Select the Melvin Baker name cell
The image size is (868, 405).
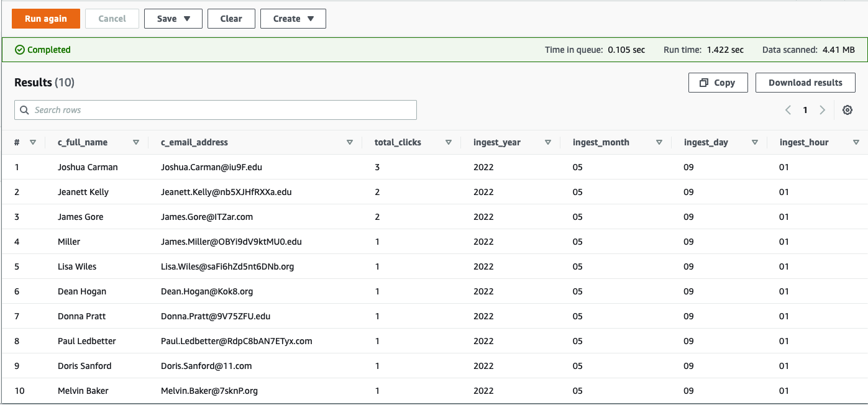pos(83,391)
